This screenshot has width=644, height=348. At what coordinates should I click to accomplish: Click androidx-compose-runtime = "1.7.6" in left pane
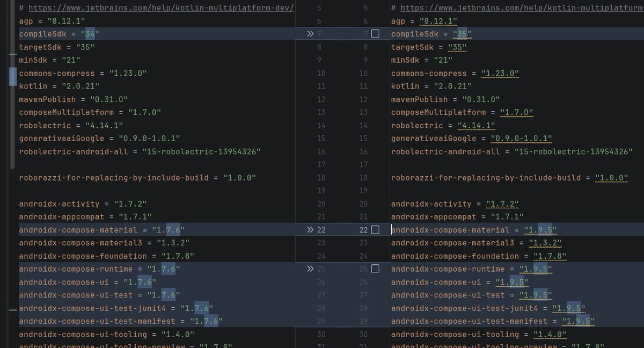point(99,269)
